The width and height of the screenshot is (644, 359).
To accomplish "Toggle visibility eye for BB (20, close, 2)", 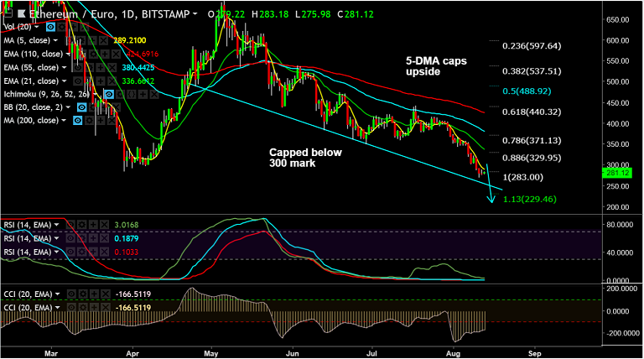I will (x=81, y=107).
